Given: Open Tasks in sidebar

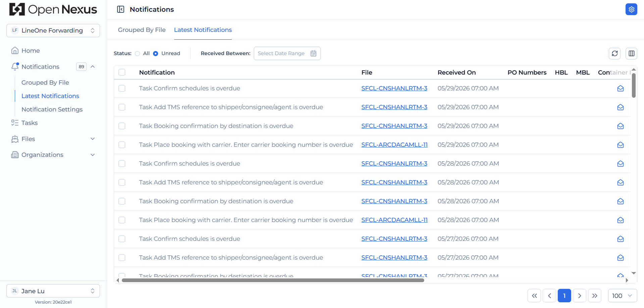Looking at the screenshot, I should (x=30, y=123).
